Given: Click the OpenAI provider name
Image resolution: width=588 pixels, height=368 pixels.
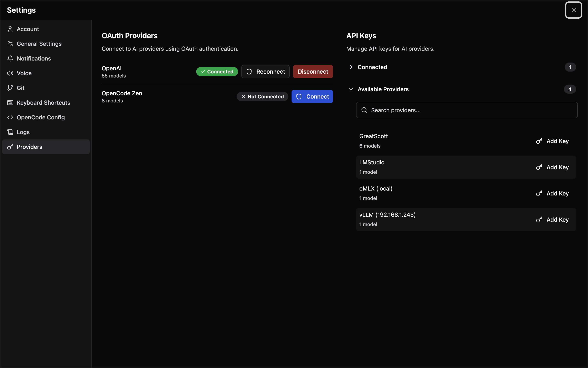Looking at the screenshot, I should [x=111, y=68].
